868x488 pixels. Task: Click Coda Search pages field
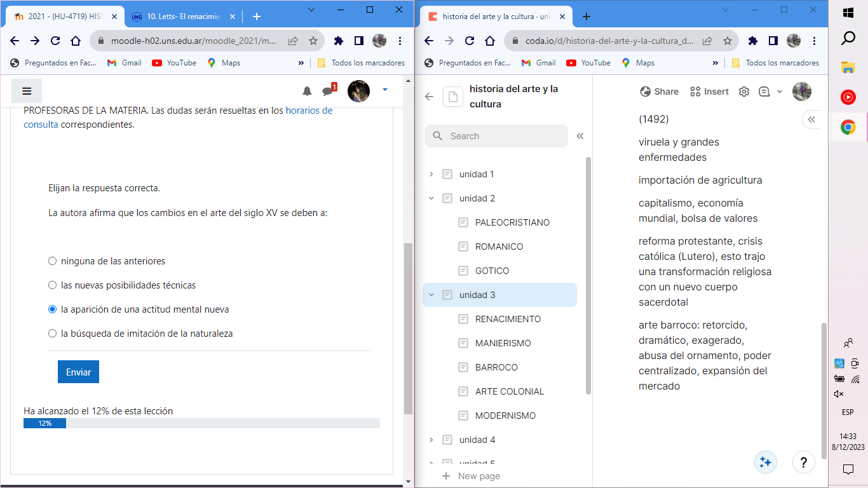[496, 136]
